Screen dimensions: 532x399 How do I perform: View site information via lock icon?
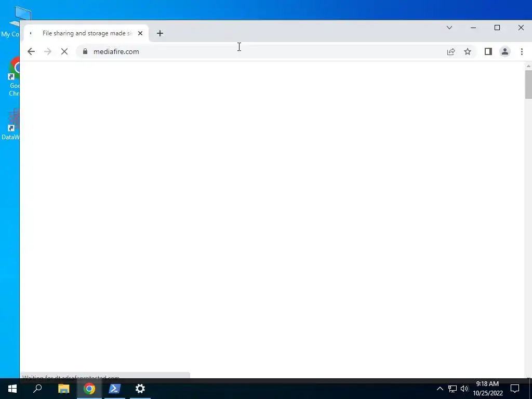[x=85, y=51]
